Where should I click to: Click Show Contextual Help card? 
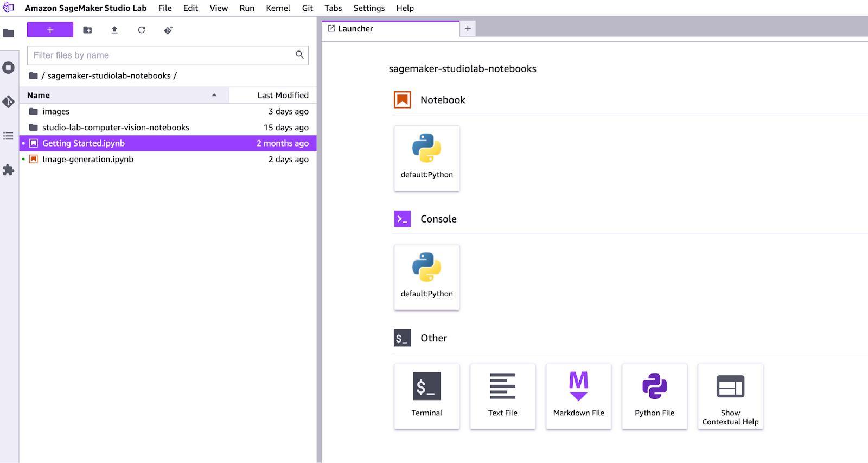click(x=731, y=396)
